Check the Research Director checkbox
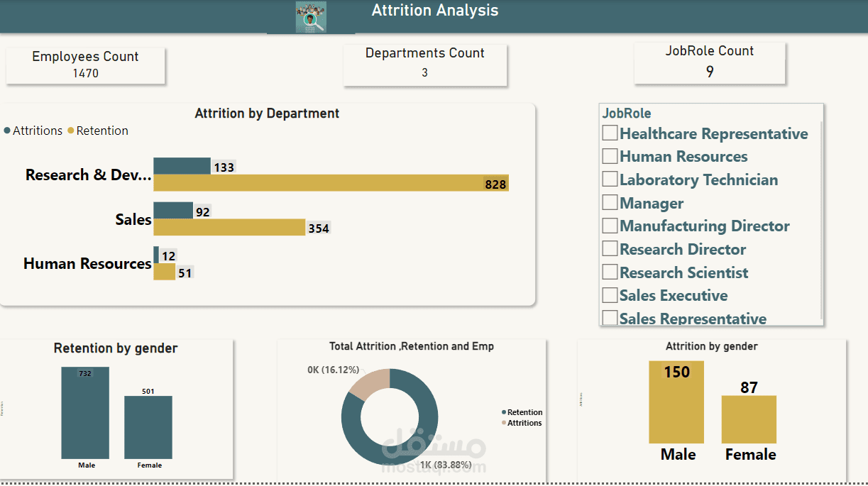 [x=610, y=248]
